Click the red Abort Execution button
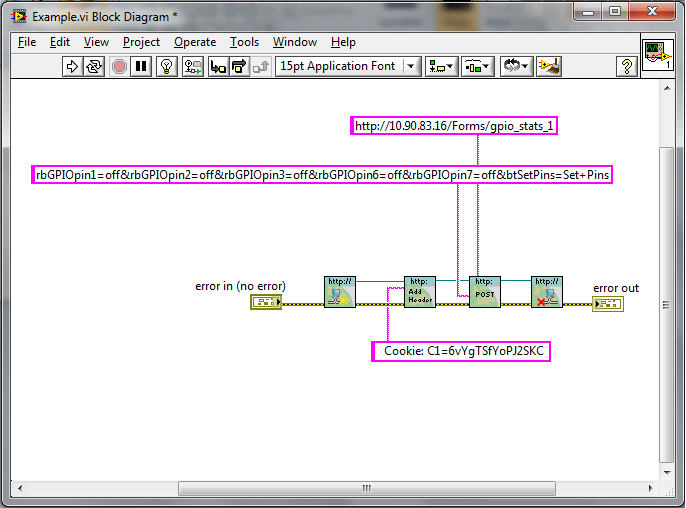The height and width of the screenshot is (508, 686). pos(119,67)
